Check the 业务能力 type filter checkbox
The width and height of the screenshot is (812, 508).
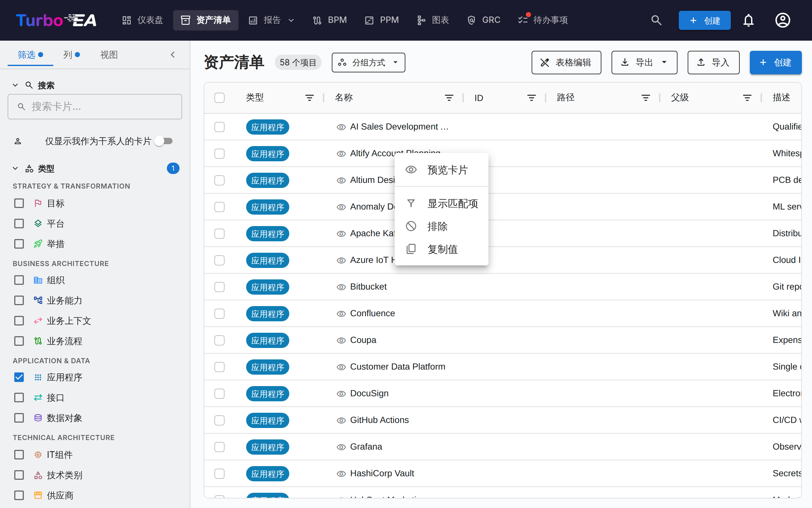click(x=19, y=300)
